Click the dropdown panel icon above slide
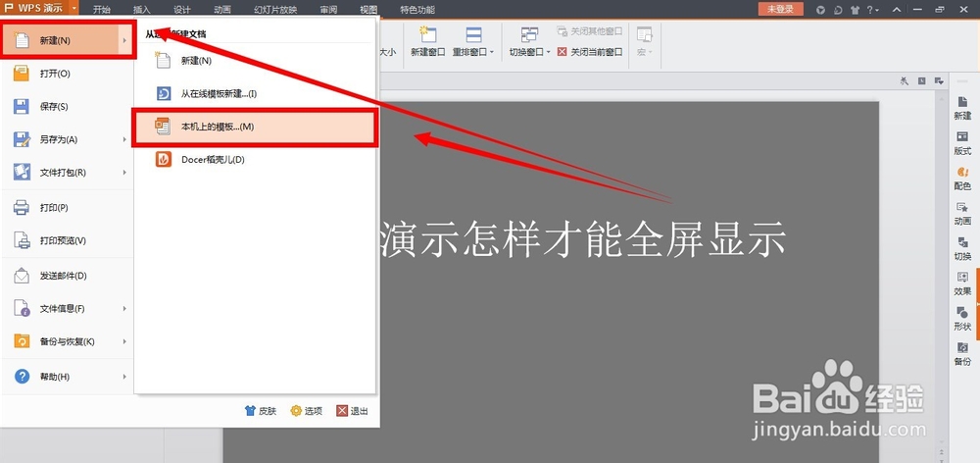Image resolution: width=980 pixels, height=463 pixels. pos(939,80)
